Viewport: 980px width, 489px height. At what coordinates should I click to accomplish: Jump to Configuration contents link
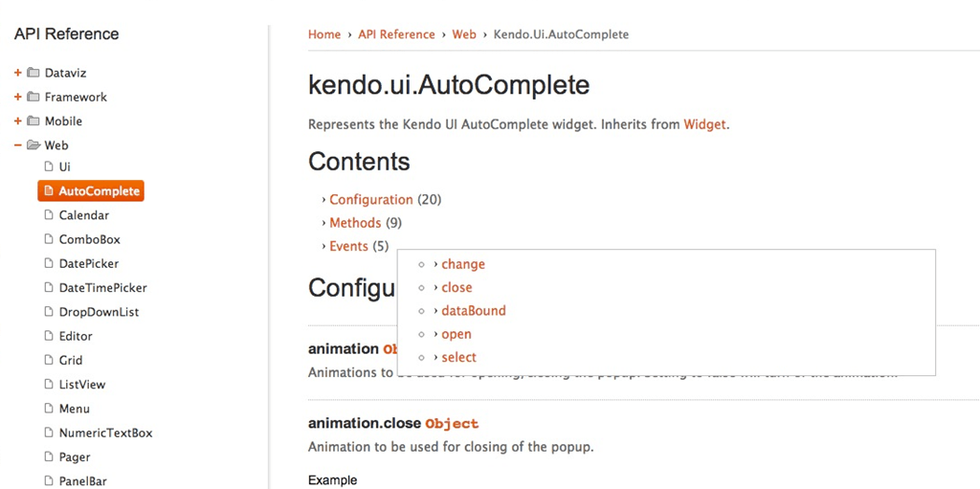[x=371, y=200]
